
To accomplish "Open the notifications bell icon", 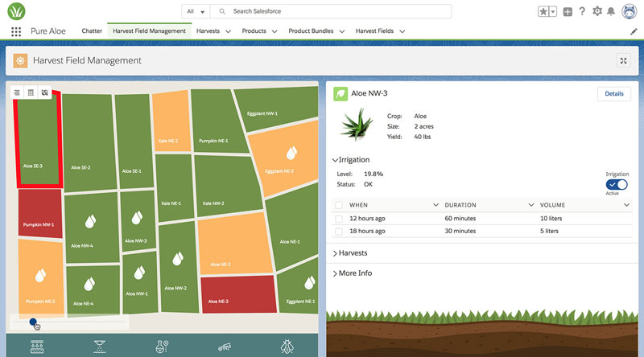I will coord(611,11).
